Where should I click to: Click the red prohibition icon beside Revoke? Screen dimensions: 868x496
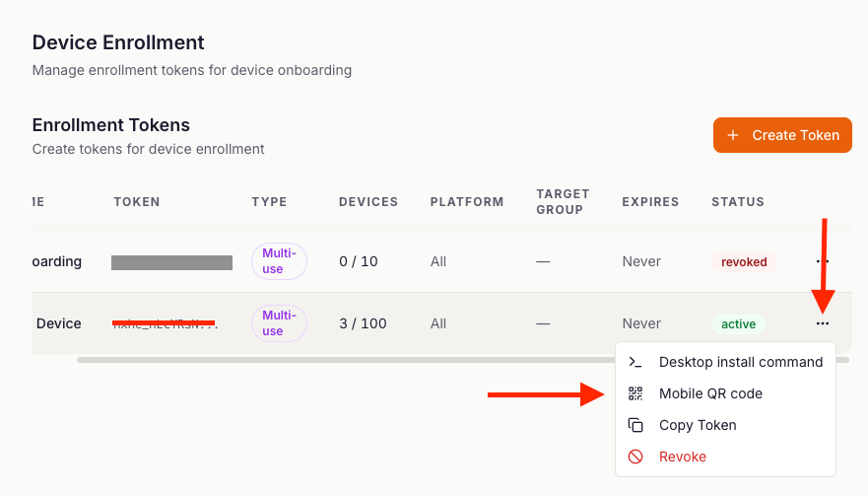(635, 457)
